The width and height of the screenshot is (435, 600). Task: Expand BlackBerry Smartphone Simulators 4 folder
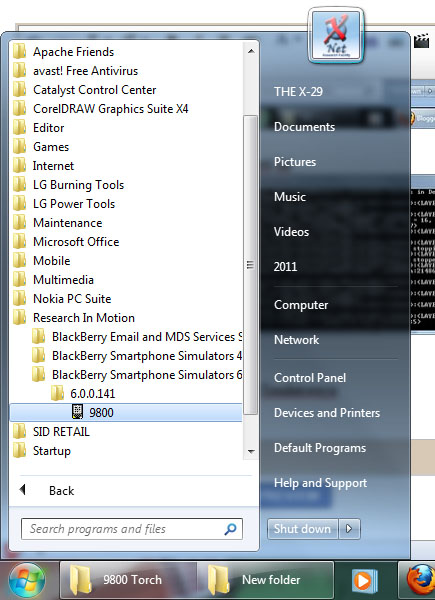pyautogui.click(x=38, y=355)
